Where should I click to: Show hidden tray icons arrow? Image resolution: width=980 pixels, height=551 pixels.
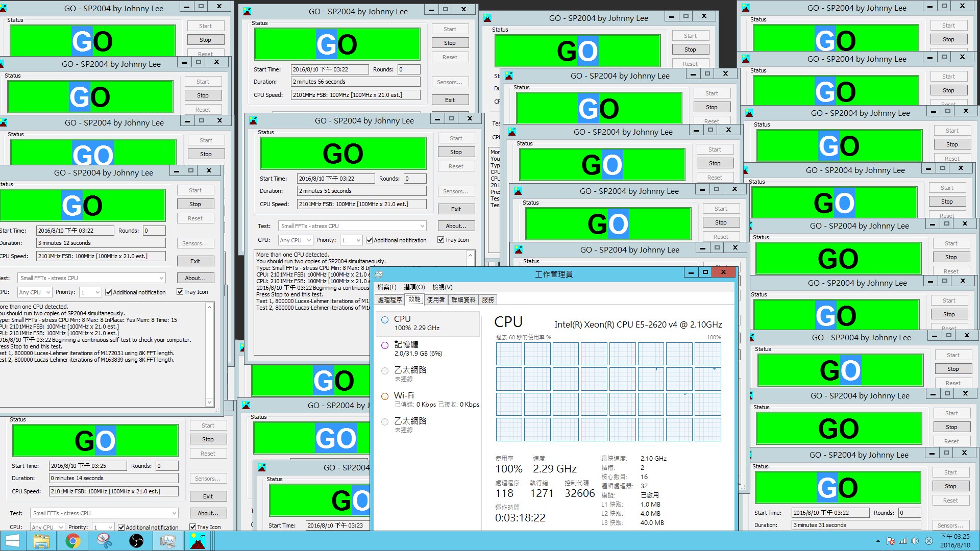coord(878,541)
